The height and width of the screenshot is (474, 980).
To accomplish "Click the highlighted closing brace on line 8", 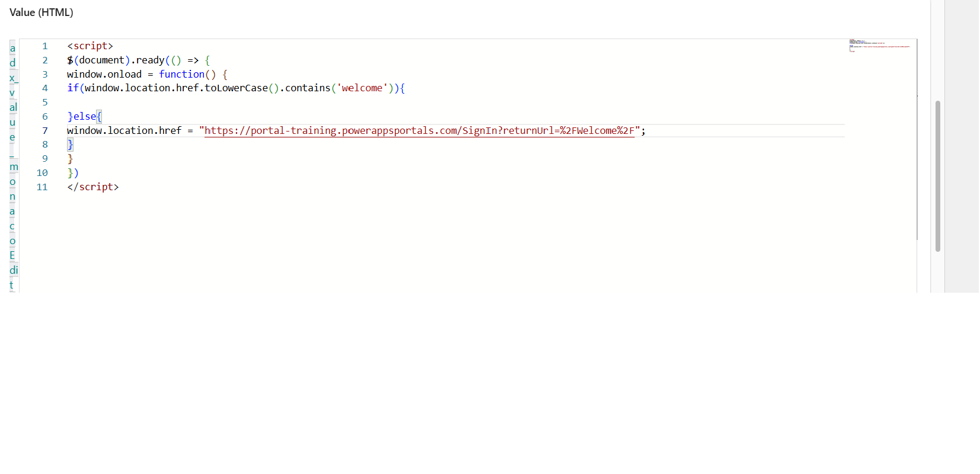I will (x=70, y=145).
